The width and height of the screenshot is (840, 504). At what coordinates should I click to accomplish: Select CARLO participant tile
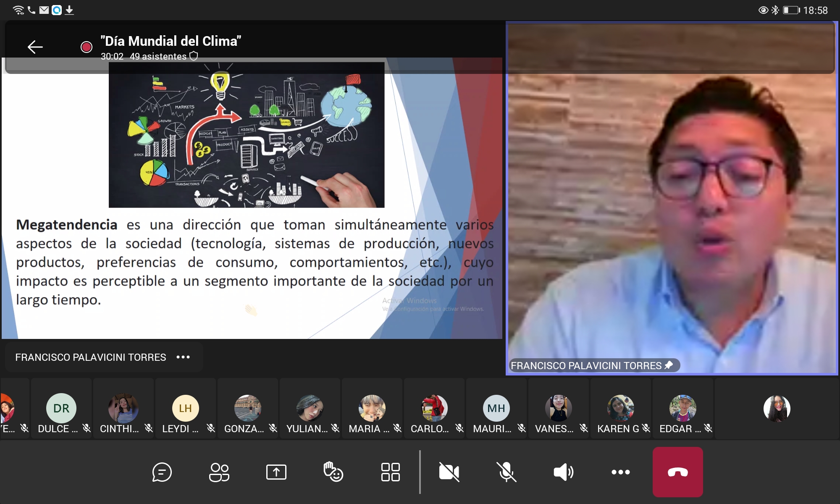coord(434,408)
